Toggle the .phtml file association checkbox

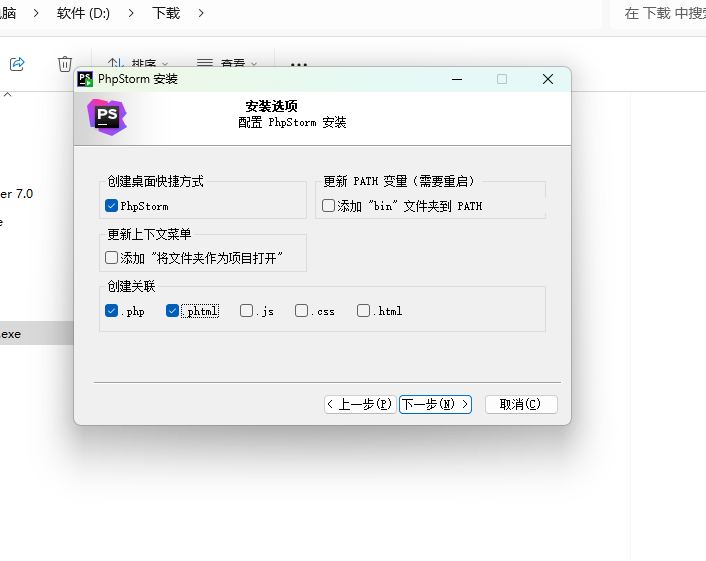coord(172,311)
